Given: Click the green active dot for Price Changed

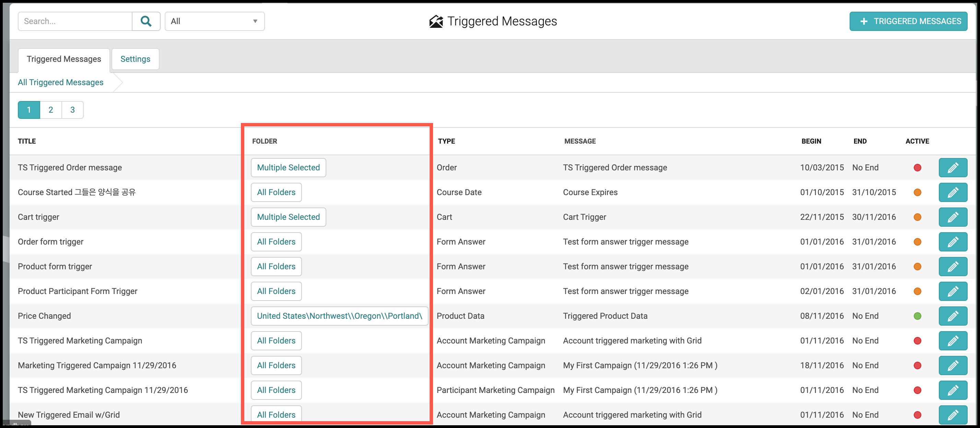Looking at the screenshot, I should tap(917, 316).
